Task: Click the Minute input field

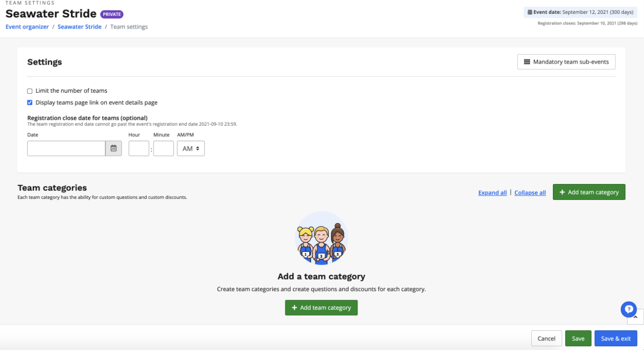Action: coord(164,148)
